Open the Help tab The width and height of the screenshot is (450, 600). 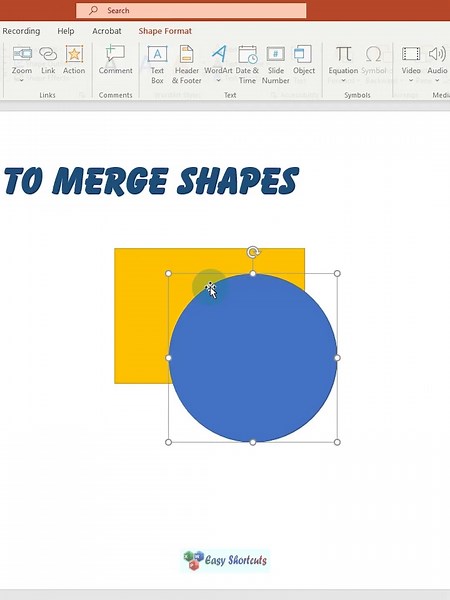coord(66,31)
